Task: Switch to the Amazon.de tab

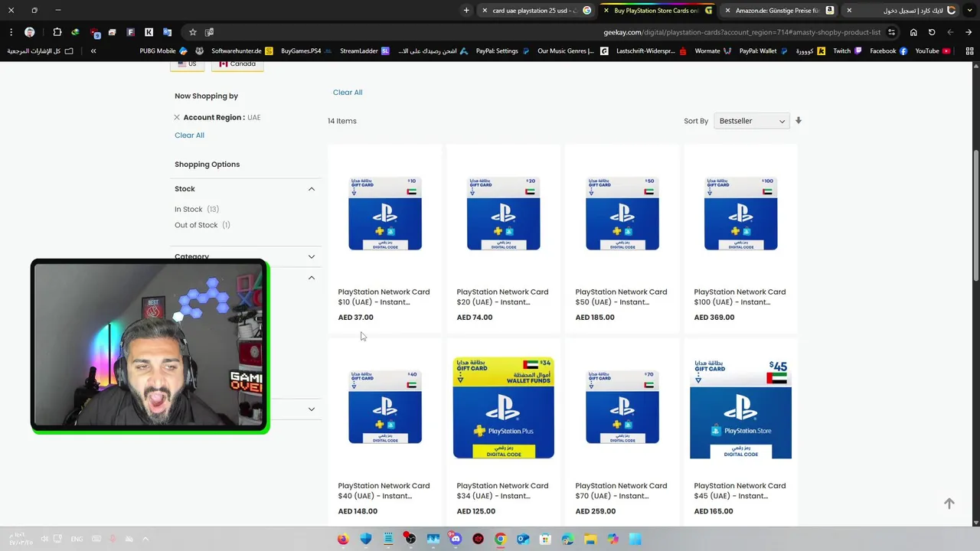Action: [779, 11]
